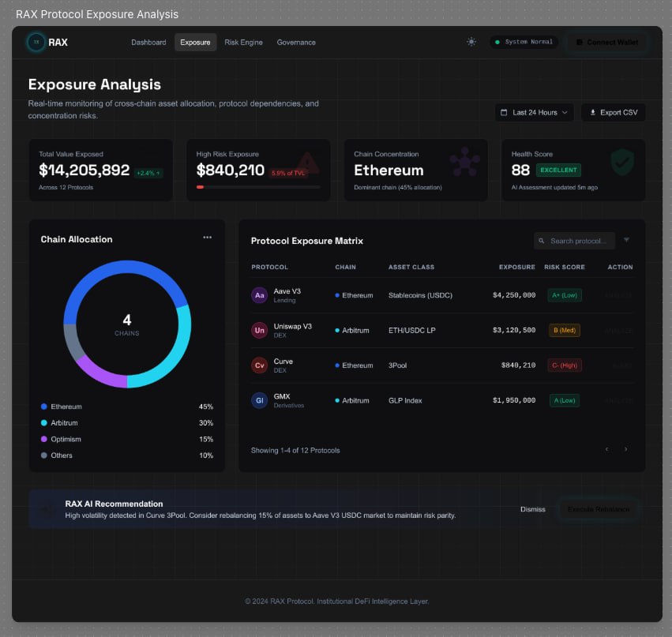Click the Search protocol input field
This screenshot has height=637, width=672.
coord(576,241)
